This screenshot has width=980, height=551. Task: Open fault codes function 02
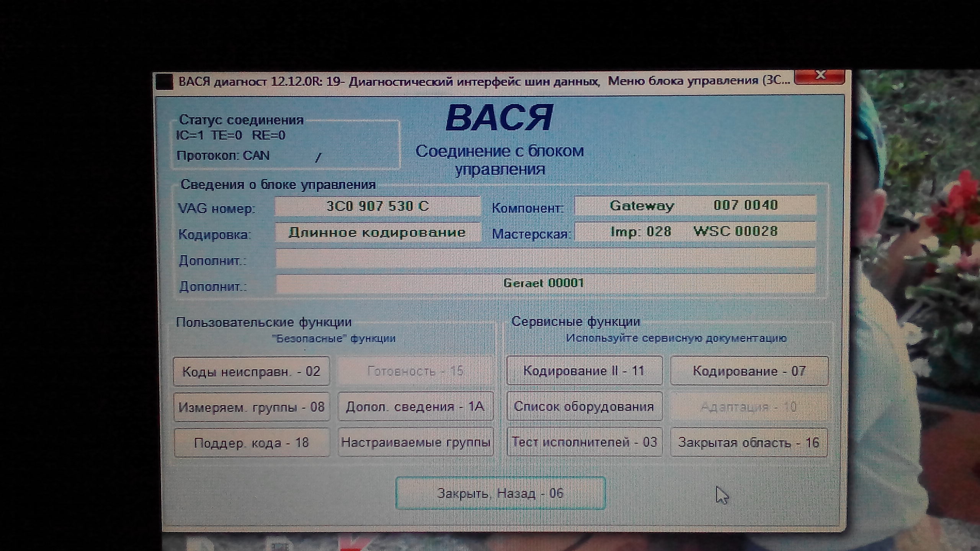(x=251, y=371)
